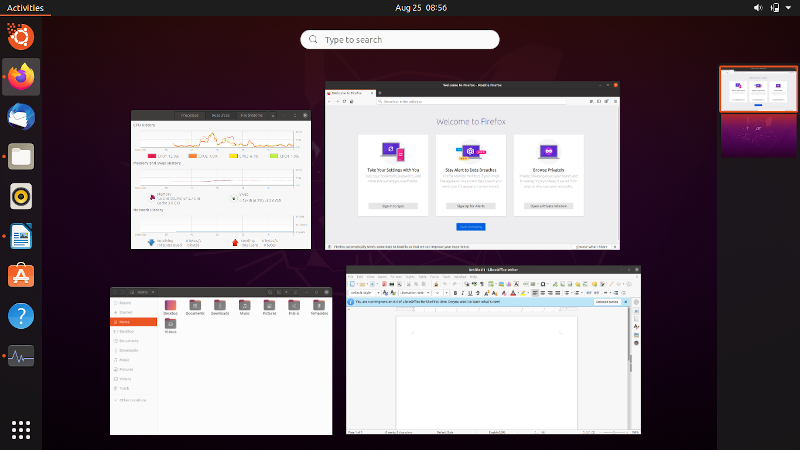Open System Monitor from the dock
Screen dimensions: 800x450
[21, 356]
